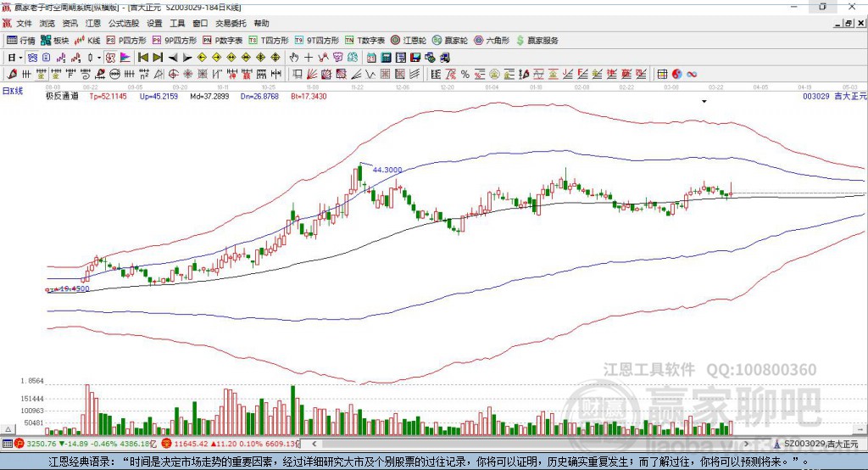Open the 板块 sector view
Screen dimensions: 868x470
(x=54, y=41)
